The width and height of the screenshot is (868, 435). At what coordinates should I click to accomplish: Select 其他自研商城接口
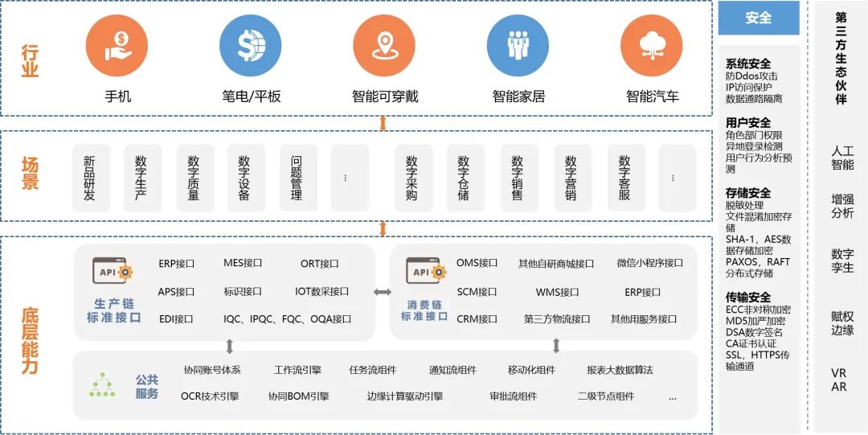click(556, 263)
